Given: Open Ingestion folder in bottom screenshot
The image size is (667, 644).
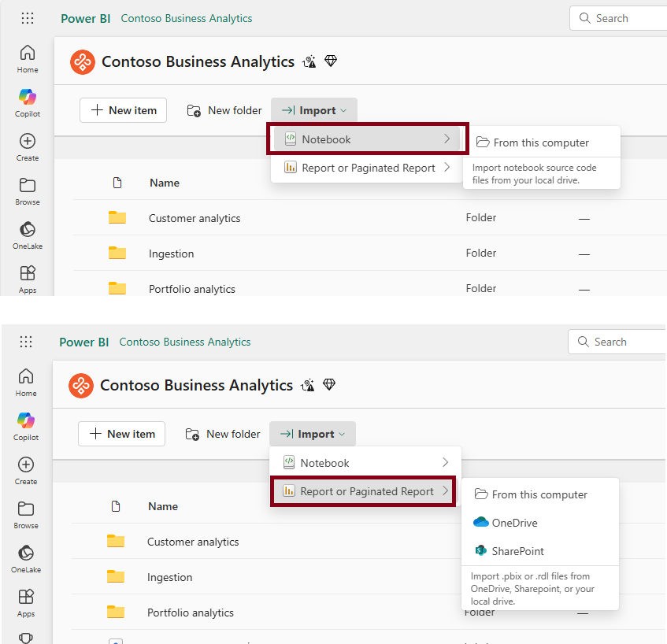Looking at the screenshot, I should click(170, 577).
